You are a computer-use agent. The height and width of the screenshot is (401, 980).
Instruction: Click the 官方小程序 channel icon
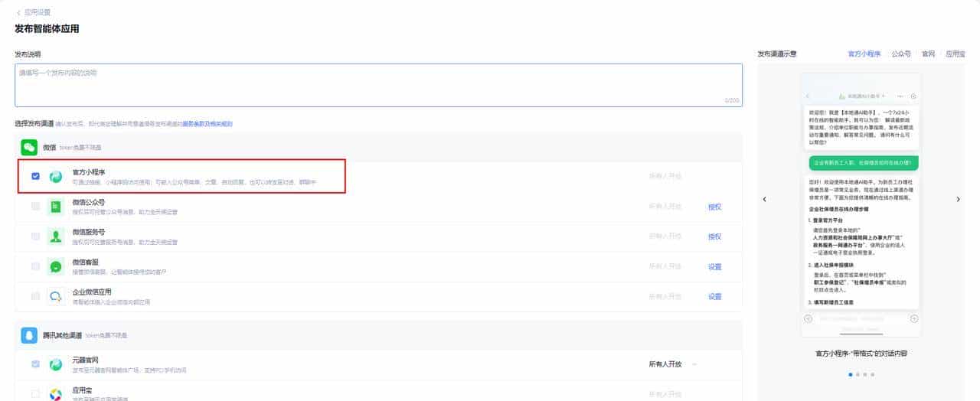[x=56, y=177]
